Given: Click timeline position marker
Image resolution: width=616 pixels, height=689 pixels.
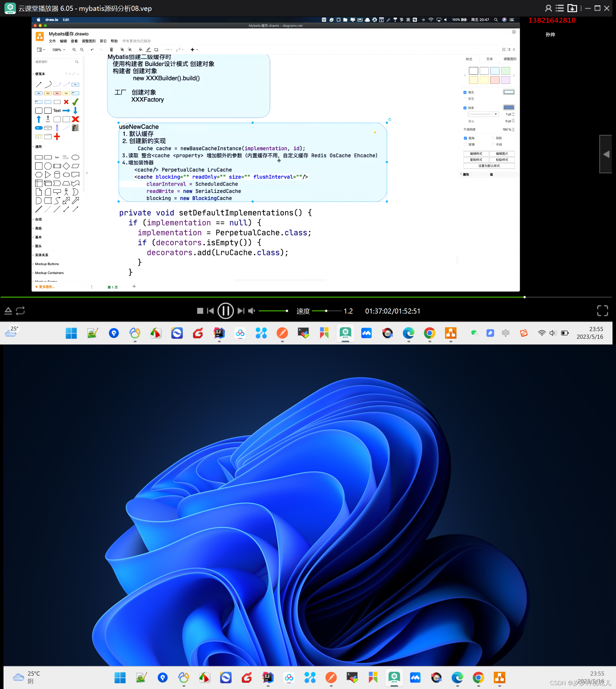Looking at the screenshot, I should 524,297.
